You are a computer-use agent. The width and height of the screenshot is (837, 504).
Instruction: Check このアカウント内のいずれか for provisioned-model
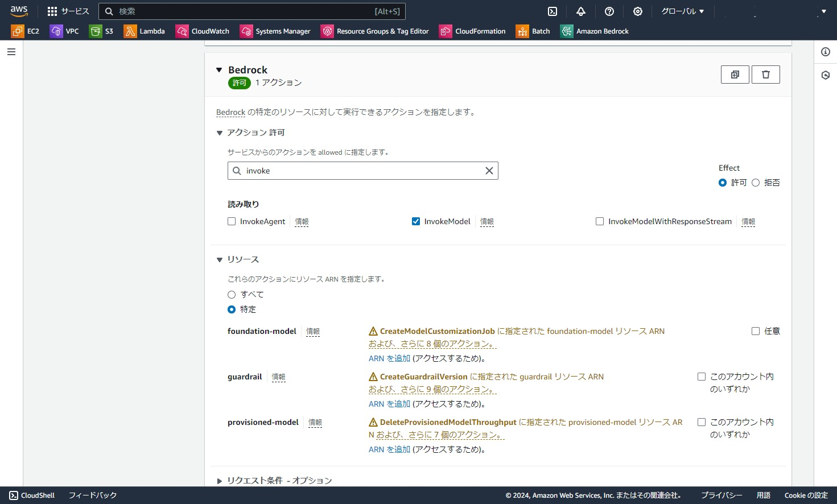pos(702,422)
